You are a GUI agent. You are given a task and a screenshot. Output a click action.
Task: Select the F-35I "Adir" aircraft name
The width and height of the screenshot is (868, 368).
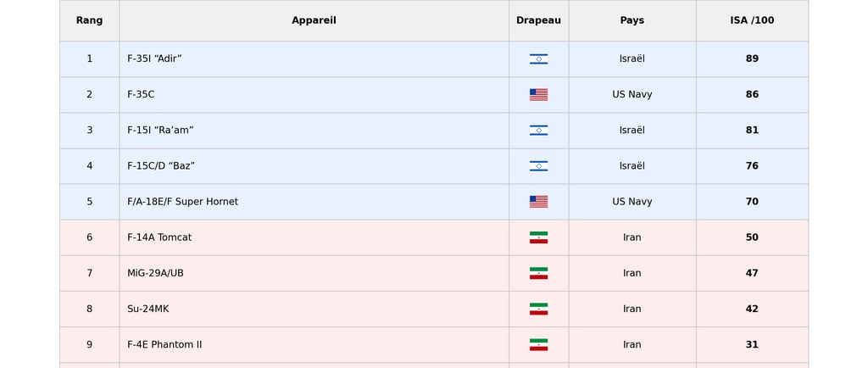154,59
